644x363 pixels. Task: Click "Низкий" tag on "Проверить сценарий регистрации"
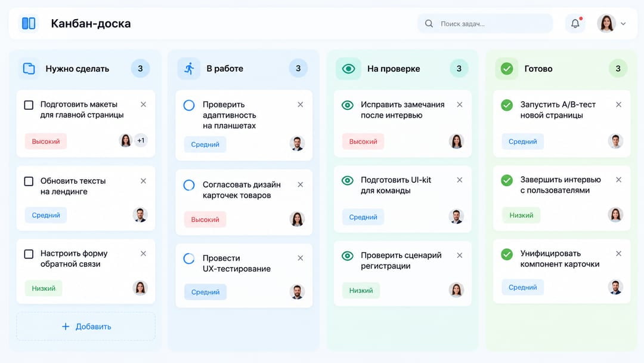click(x=361, y=290)
